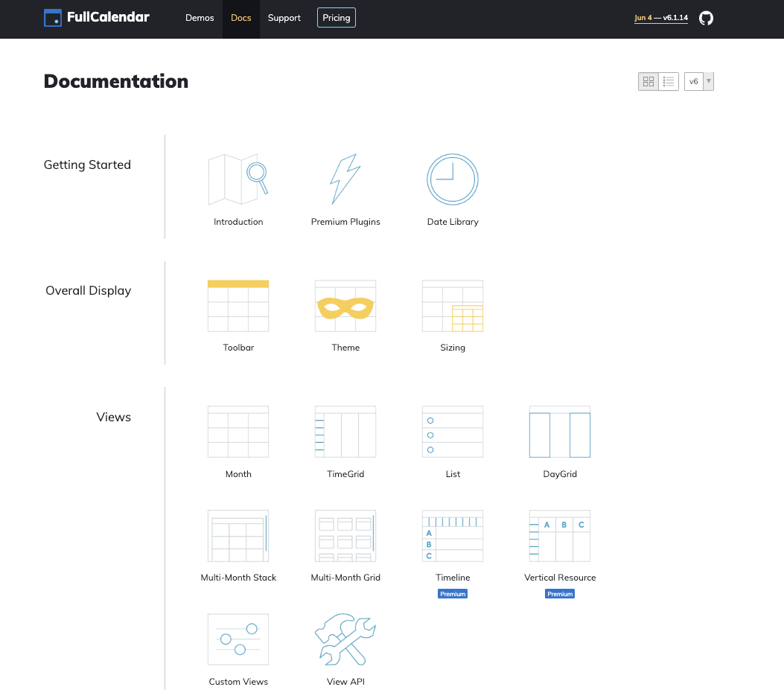Open the Support menu item
This screenshot has height=690, width=784.
tap(284, 18)
